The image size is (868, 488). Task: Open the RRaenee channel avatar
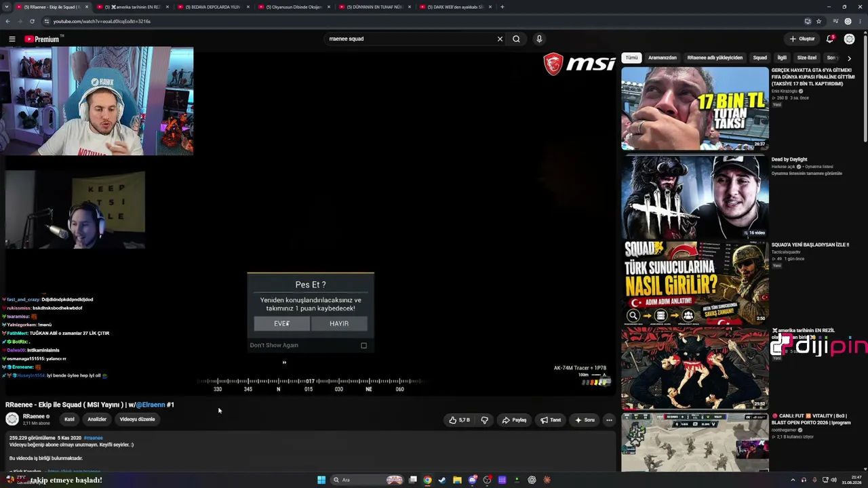[12, 419]
